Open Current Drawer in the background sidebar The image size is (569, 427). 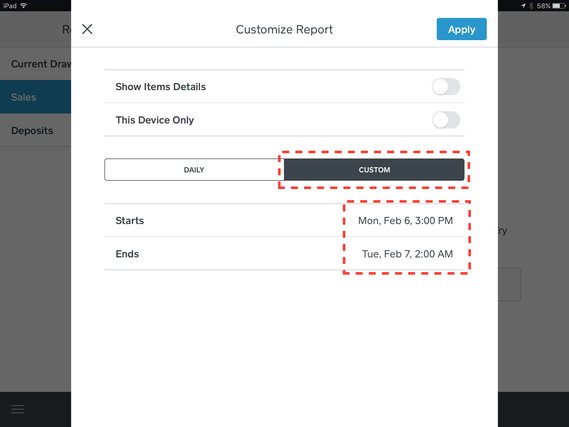tap(36, 64)
